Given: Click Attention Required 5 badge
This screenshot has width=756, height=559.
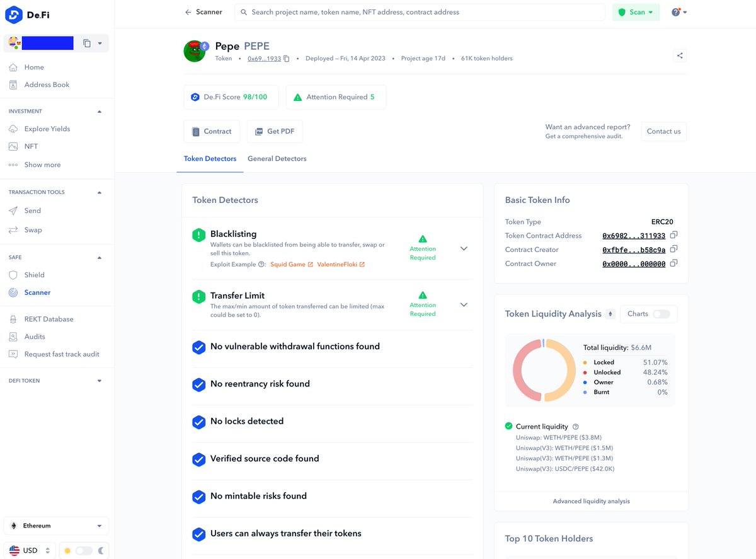Looking at the screenshot, I should point(335,97).
